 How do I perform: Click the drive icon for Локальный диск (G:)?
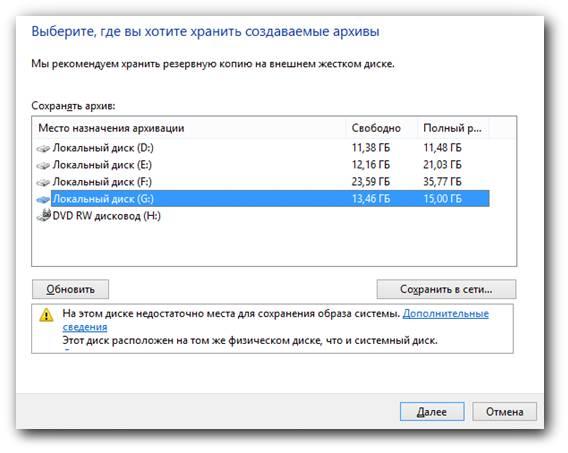coord(43,200)
